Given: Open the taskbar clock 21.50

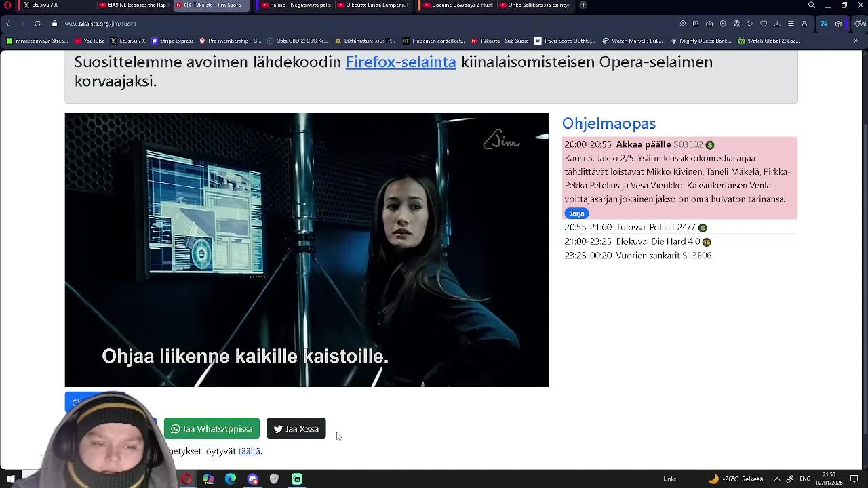Looking at the screenshot, I should pyautogui.click(x=829, y=479).
